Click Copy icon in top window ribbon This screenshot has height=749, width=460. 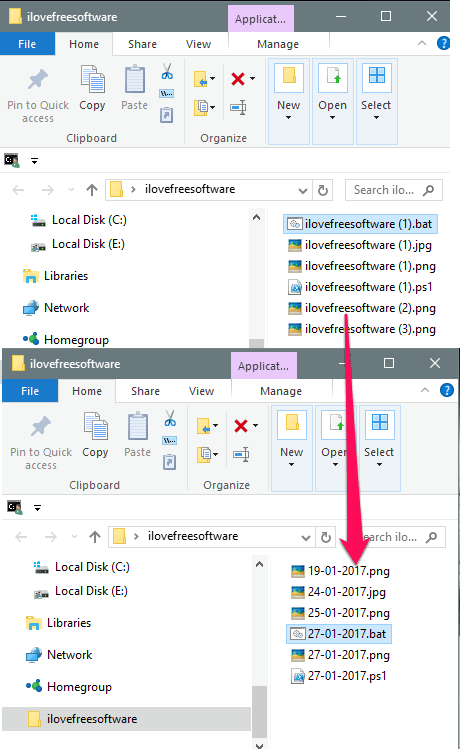92,79
